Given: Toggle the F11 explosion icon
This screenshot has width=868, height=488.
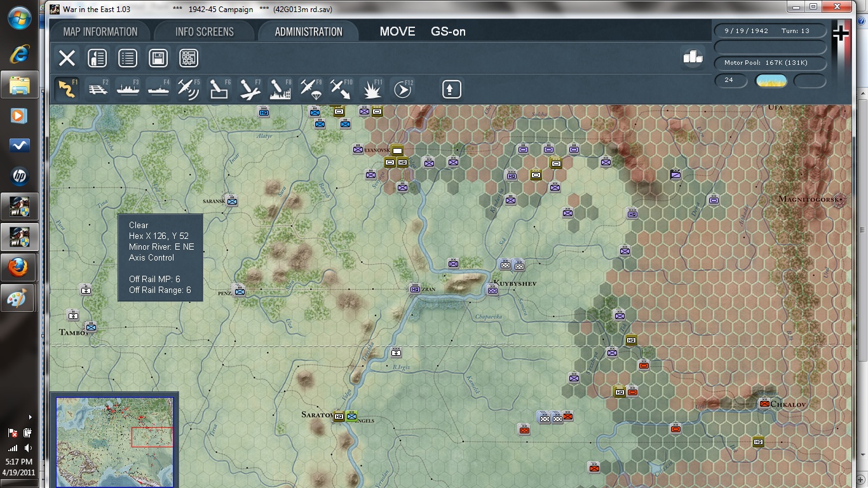Looking at the screenshot, I should click(372, 90).
